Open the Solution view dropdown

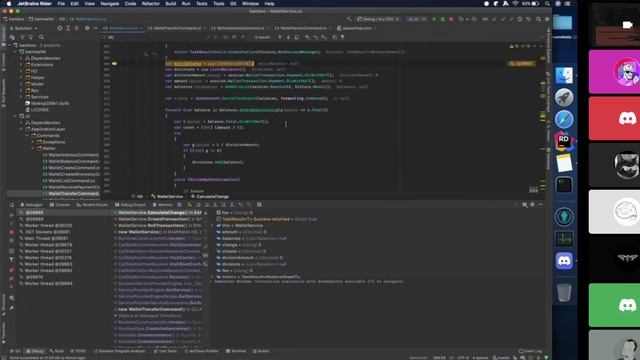pos(24,28)
